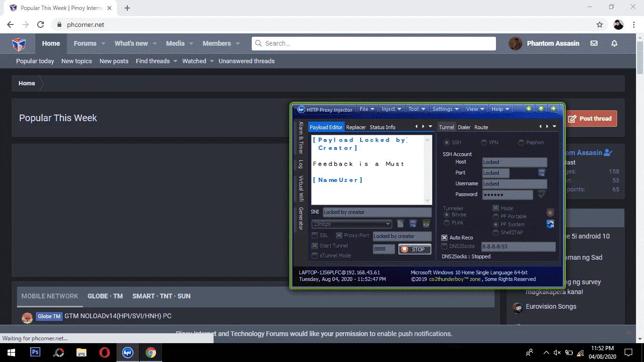Toggle the Start Tunnel checkbox
Screen dimensions: 644x362
315,246
